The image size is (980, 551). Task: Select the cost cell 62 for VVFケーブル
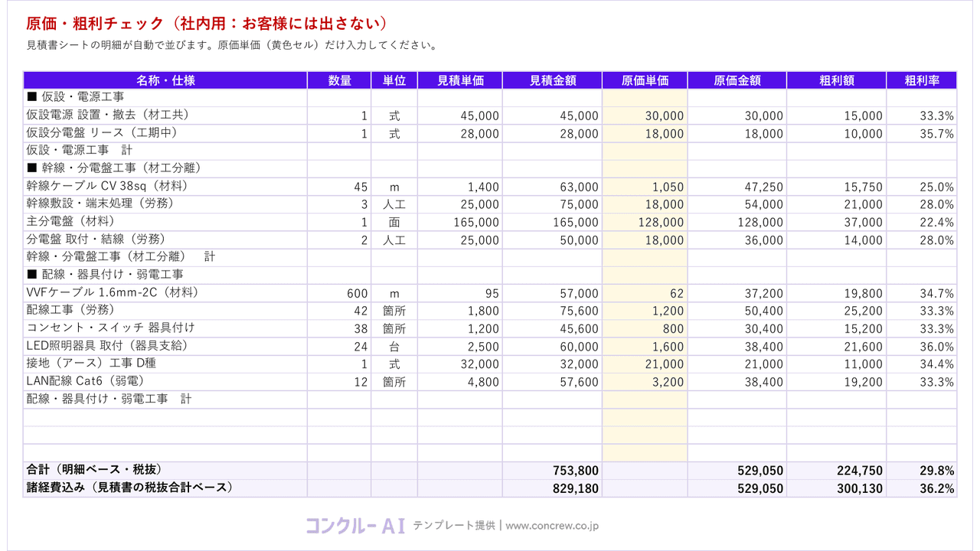(645, 294)
